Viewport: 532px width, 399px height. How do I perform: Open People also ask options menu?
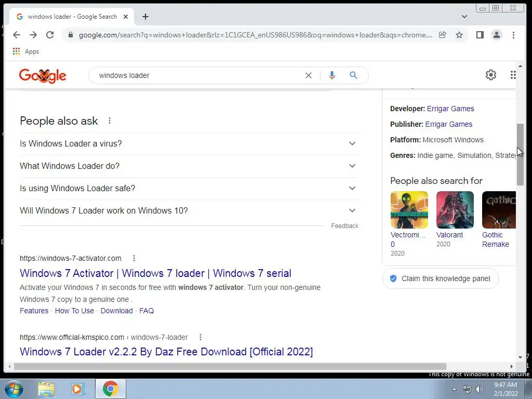[x=110, y=121]
